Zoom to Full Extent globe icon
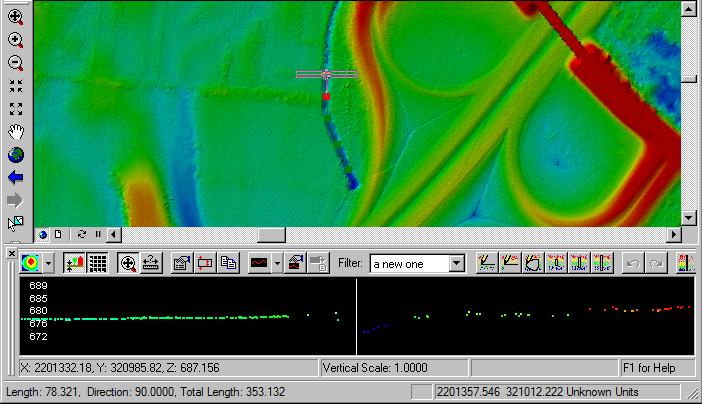702x404 pixels. tap(16, 155)
